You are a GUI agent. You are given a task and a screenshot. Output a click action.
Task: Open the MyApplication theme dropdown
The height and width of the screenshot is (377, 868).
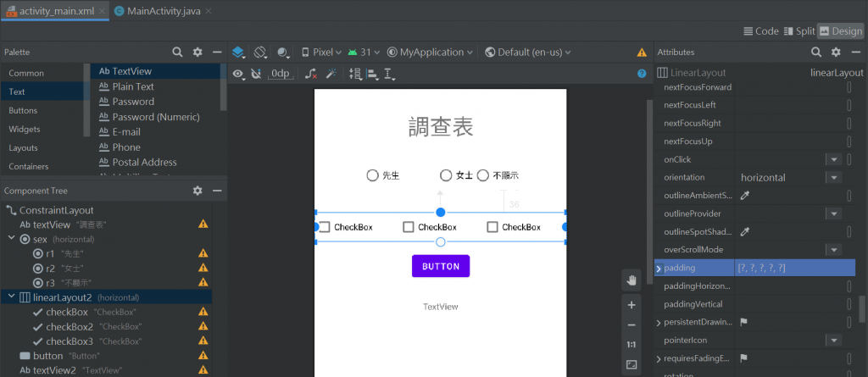point(430,53)
